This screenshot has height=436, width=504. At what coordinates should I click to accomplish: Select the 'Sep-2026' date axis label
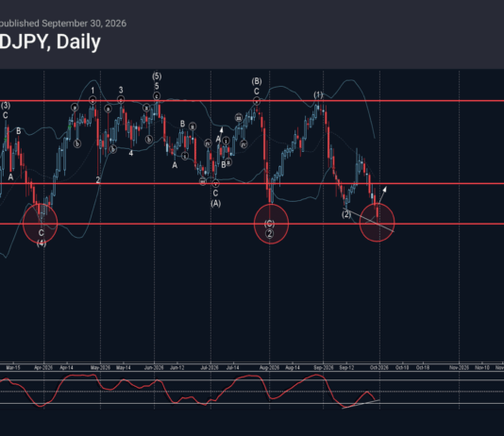tap(324, 367)
